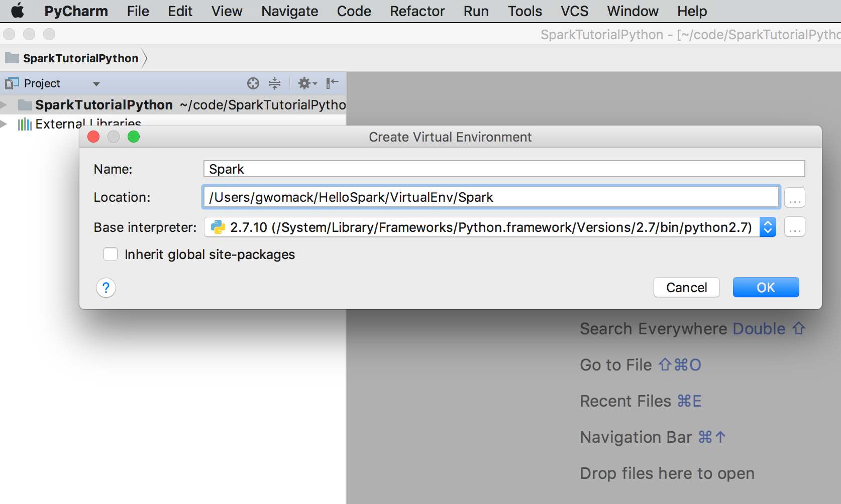Screen dimensions: 841x504
Task: Open the VCS menu
Action: (574, 11)
